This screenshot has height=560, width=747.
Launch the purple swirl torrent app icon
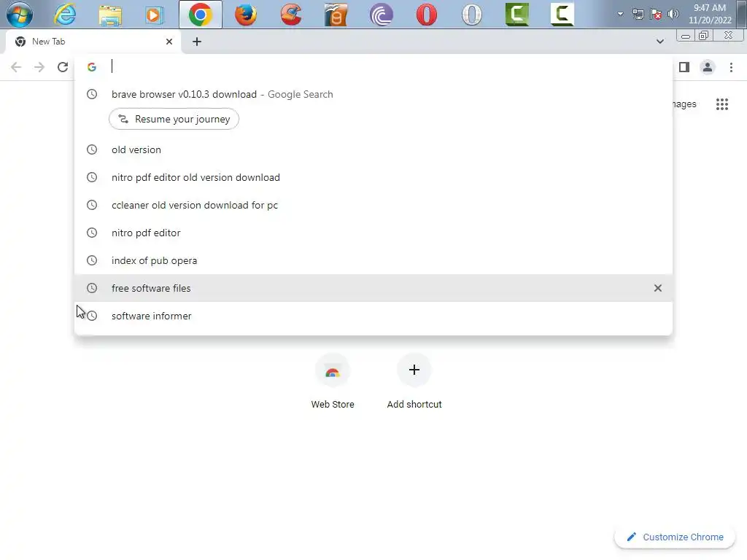[x=381, y=15]
